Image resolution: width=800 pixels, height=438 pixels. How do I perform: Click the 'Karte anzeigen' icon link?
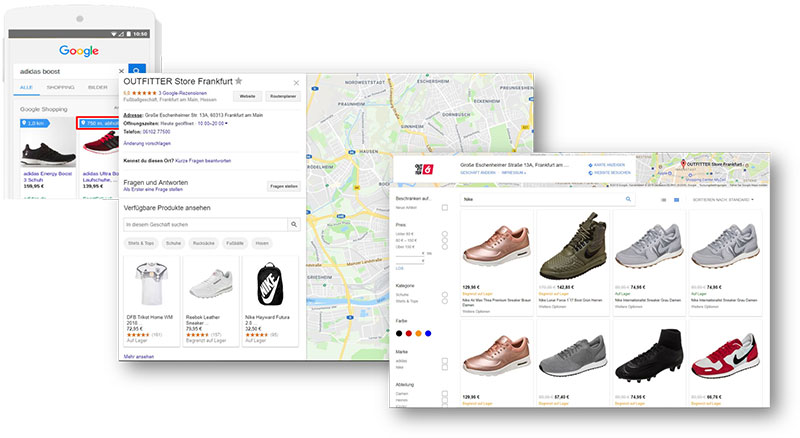(606, 165)
